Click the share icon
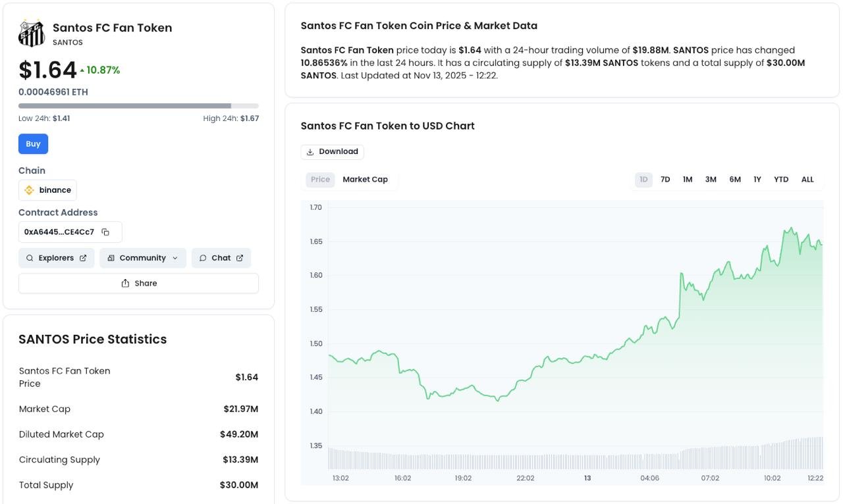Image resolution: width=843 pixels, height=504 pixels. pos(125,284)
